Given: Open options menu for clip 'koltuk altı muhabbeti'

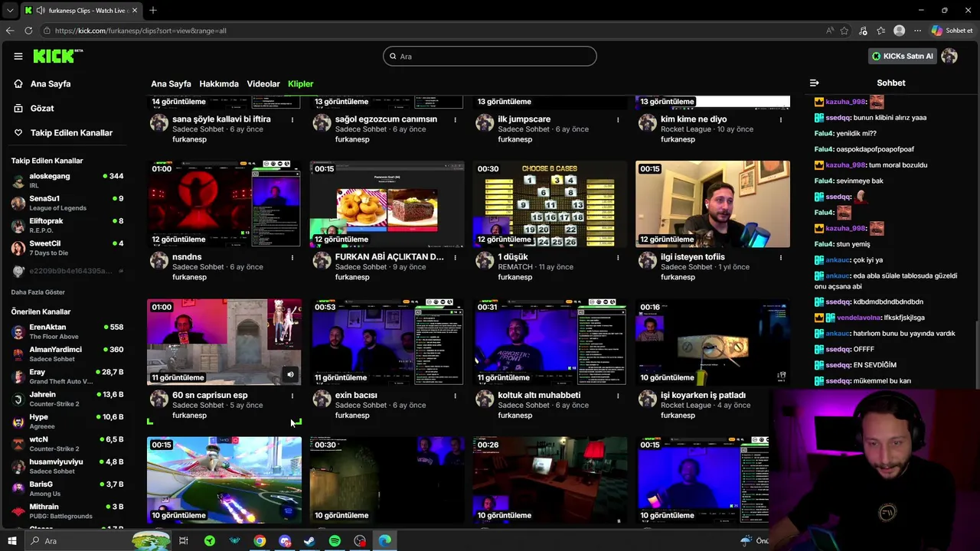Looking at the screenshot, I should pyautogui.click(x=618, y=396).
